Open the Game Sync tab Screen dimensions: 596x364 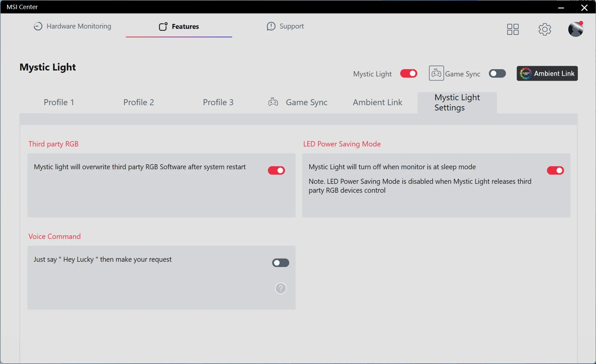click(298, 102)
